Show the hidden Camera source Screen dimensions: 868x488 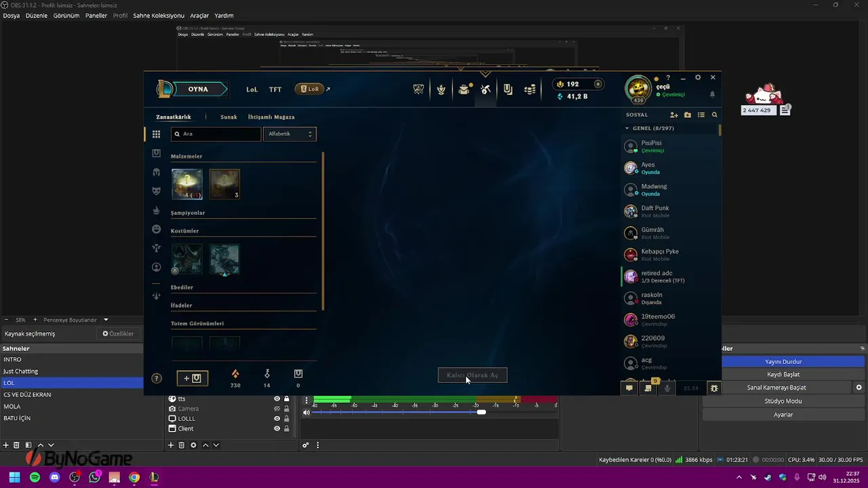tap(277, 409)
